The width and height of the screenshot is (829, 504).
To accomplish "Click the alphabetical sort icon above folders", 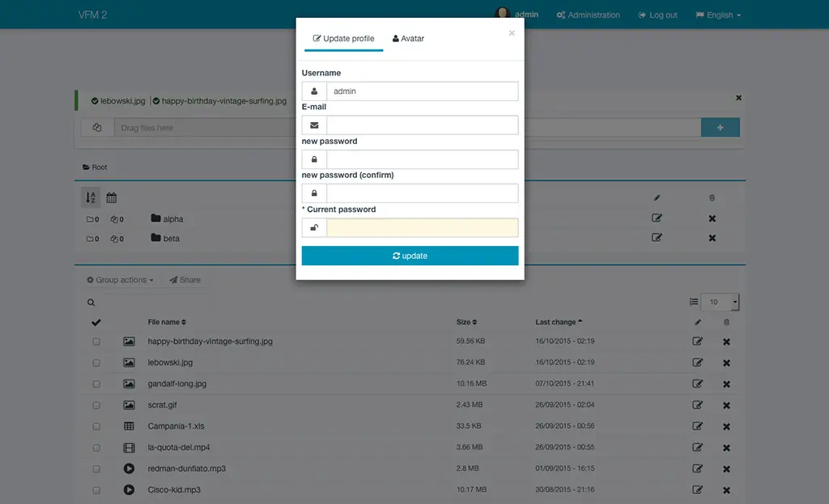I will point(91,197).
